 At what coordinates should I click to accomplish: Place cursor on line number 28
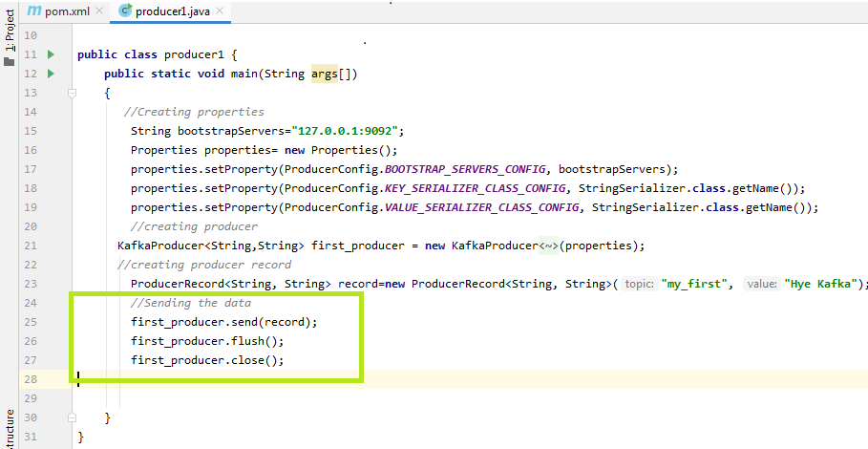(31, 379)
